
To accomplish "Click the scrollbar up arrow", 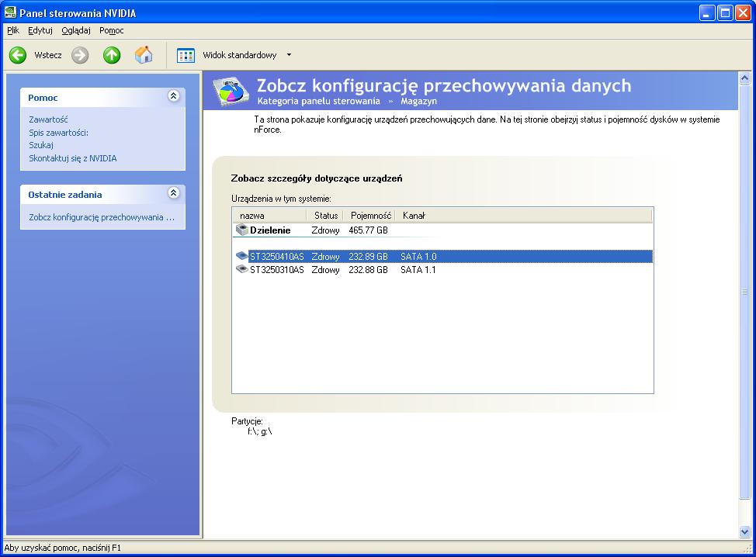I will (744, 78).
